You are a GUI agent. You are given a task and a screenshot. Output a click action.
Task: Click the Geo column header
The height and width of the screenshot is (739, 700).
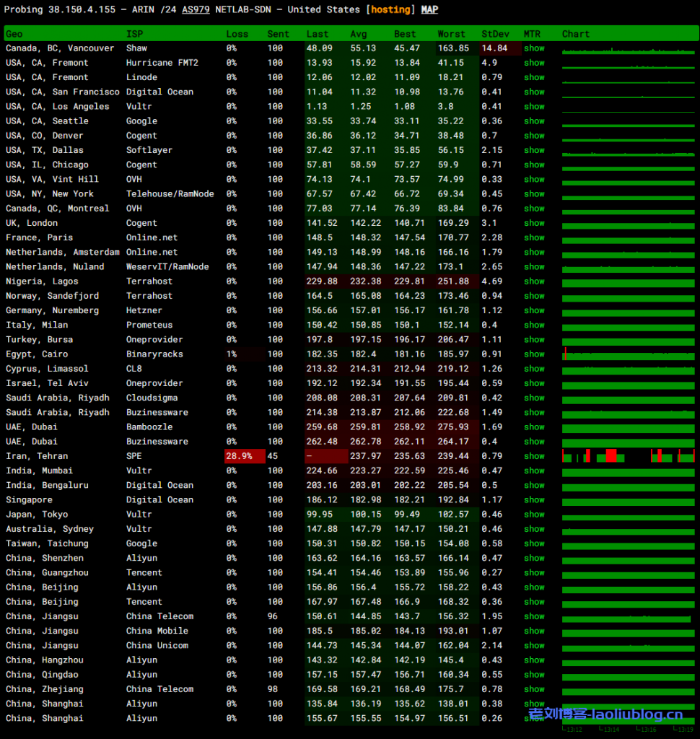click(x=14, y=34)
